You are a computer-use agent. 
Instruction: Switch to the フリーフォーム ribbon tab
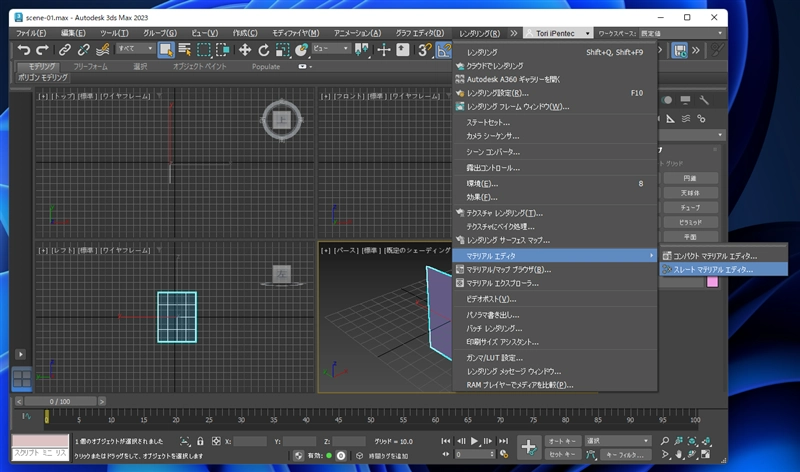pos(90,66)
